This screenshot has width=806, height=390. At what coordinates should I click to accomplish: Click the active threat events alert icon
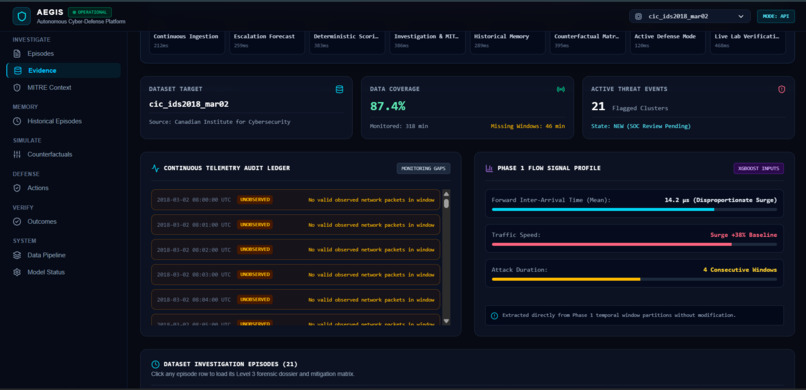pos(782,89)
